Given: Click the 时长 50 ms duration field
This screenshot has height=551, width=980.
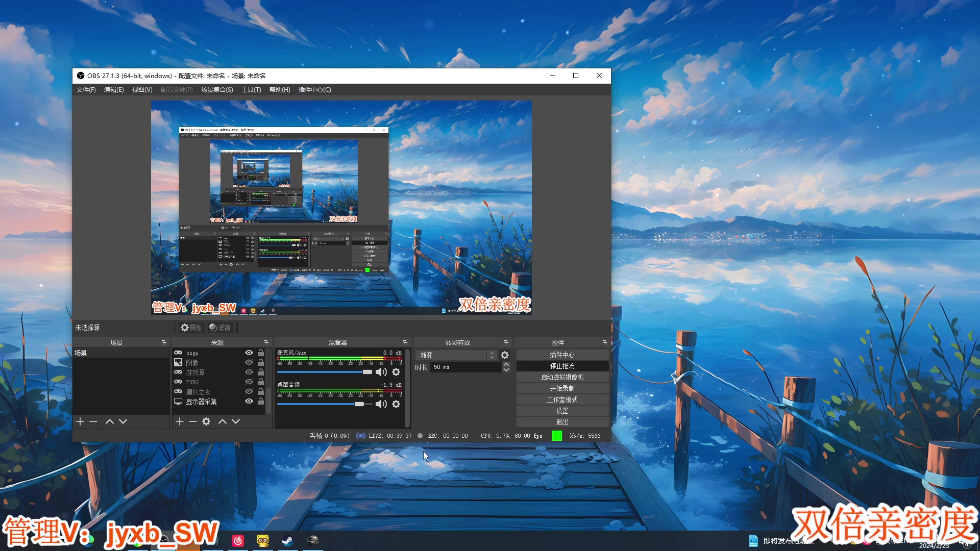Looking at the screenshot, I should (466, 367).
